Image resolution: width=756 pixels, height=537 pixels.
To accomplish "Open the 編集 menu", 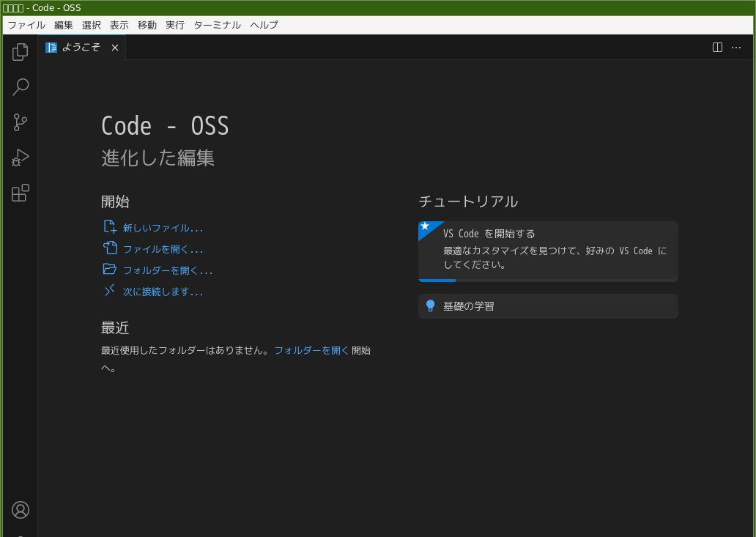I will [x=64, y=25].
